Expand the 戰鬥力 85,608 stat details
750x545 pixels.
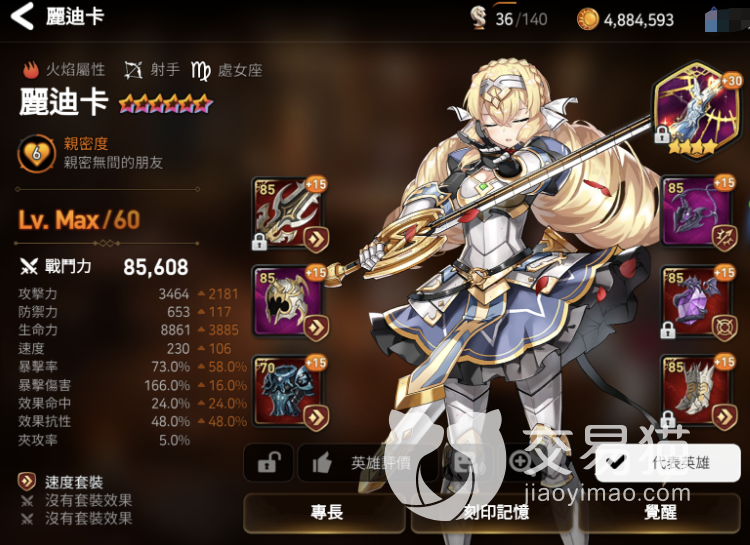103,267
